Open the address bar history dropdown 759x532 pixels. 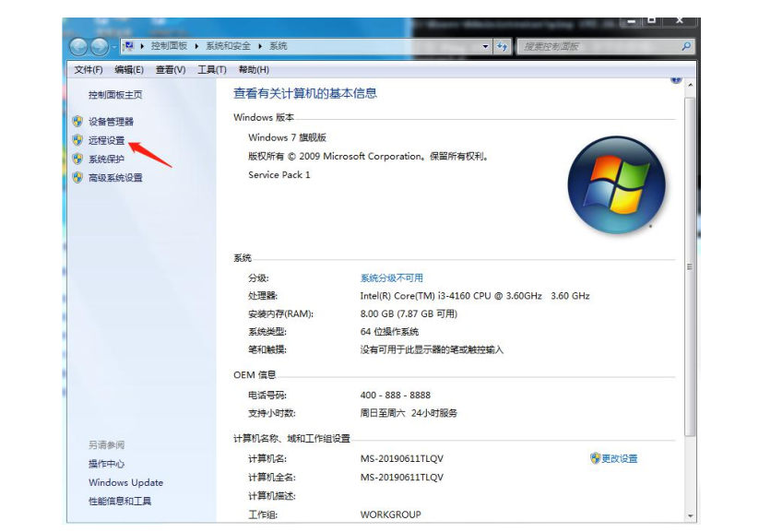486,46
